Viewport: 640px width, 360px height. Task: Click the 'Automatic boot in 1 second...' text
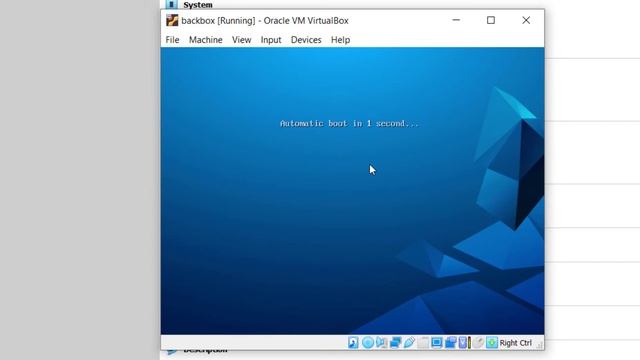pyautogui.click(x=349, y=123)
